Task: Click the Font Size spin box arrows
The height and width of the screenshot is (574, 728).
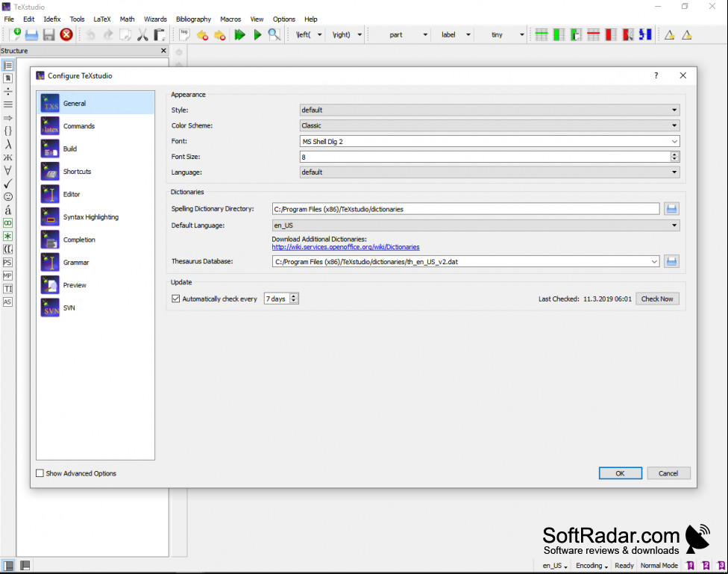Action: [x=674, y=157]
